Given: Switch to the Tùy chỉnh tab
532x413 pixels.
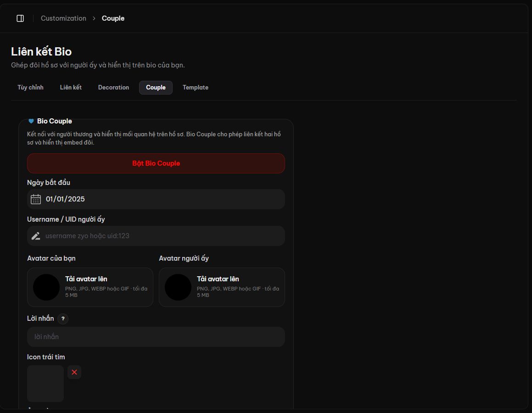Looking at the screenshot, I should (31, 88).
